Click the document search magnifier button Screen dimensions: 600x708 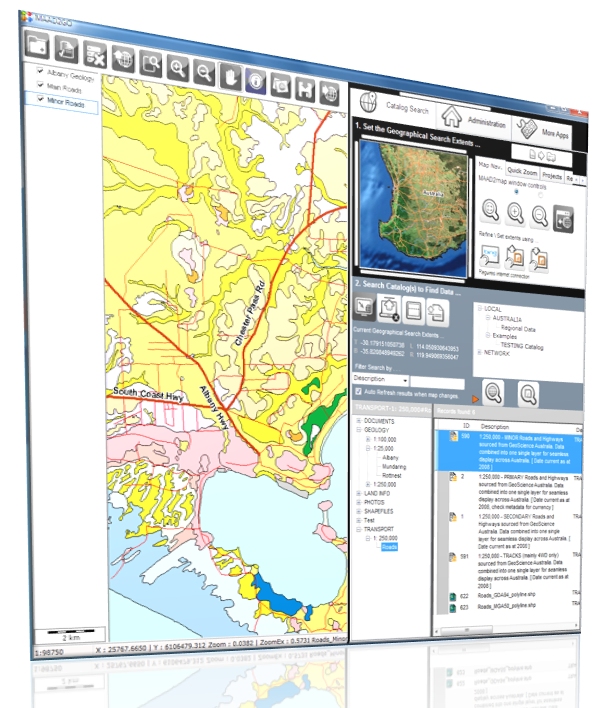[528, 395]
